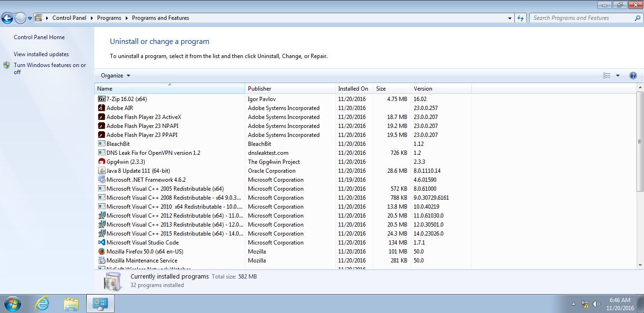Click version 8.0.1110.14 cell

(x=427, y=171)
